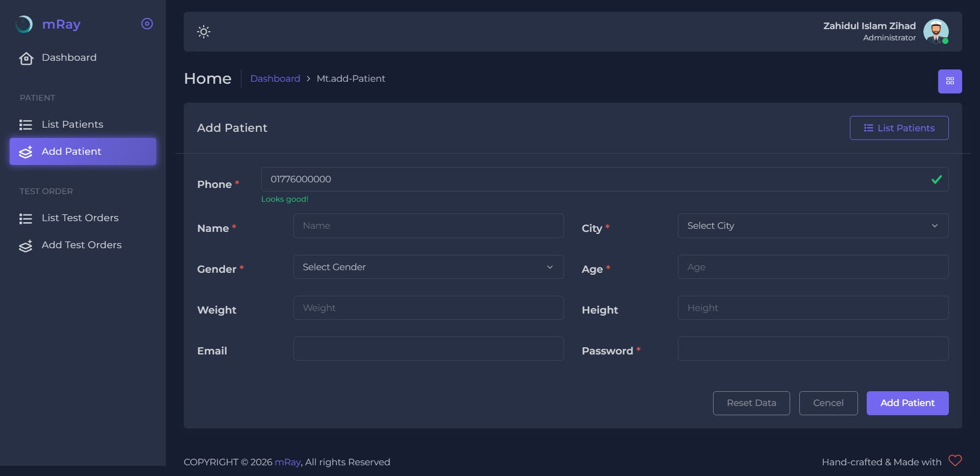The width and height of the screenshot is (980, 476).
Task: Click the mRay brand name text
Action: pos(61,24)
